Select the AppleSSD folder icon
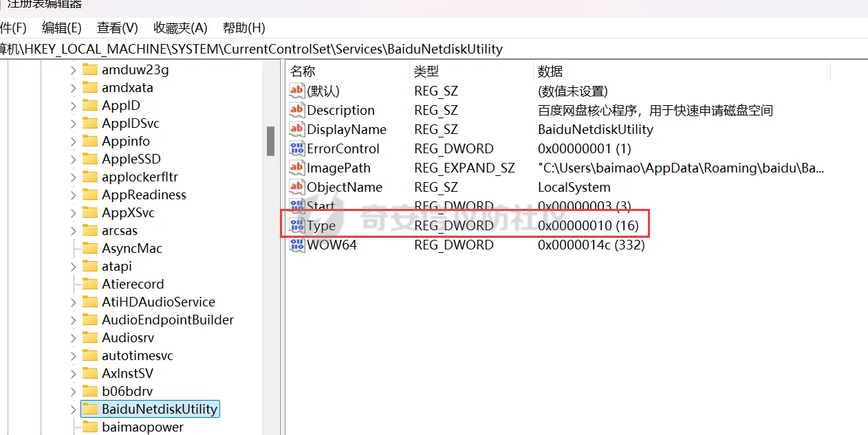868x435 pixels. pos(90,159)
